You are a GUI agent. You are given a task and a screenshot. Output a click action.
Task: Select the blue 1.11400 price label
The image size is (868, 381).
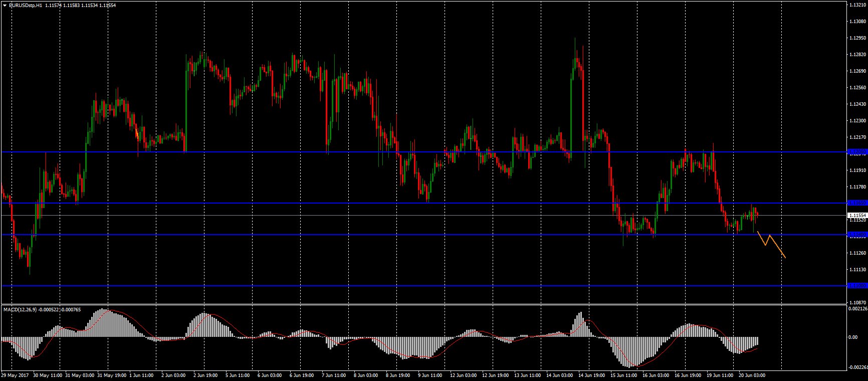pos(856,235)
